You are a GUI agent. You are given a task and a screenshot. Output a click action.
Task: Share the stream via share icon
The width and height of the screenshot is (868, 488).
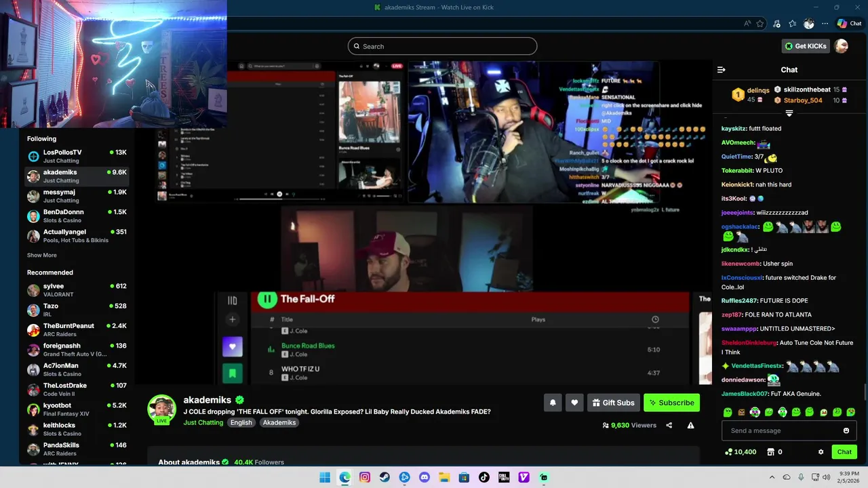(669, 426)
